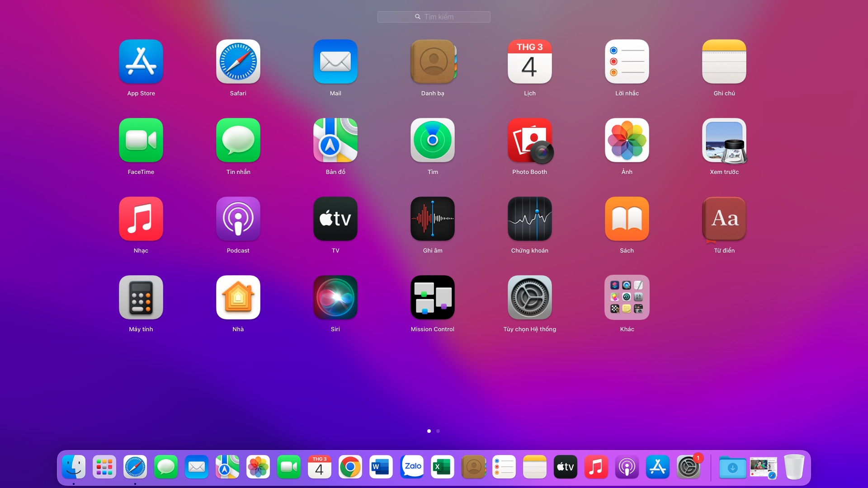Open Ảnh photos in Launchpad grid
868x488 pixels.
tap(627, 140)
